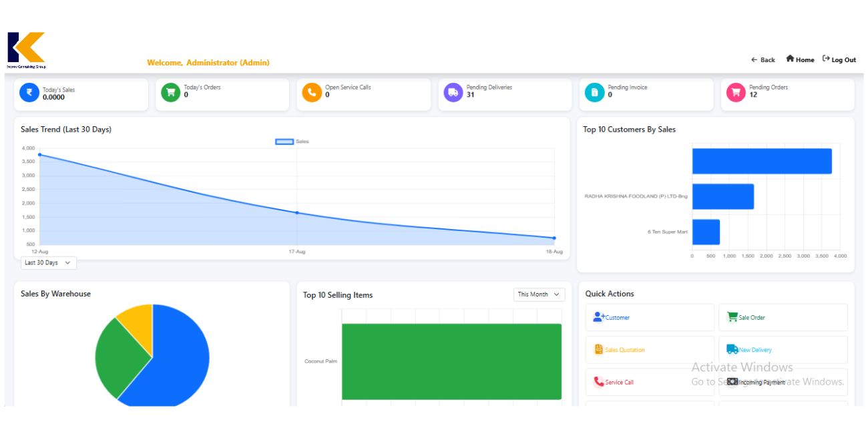Viewport: 868px width, 434px height.
Task: Click the Pending Orders cart icon
Action: [x=736, y=92]
